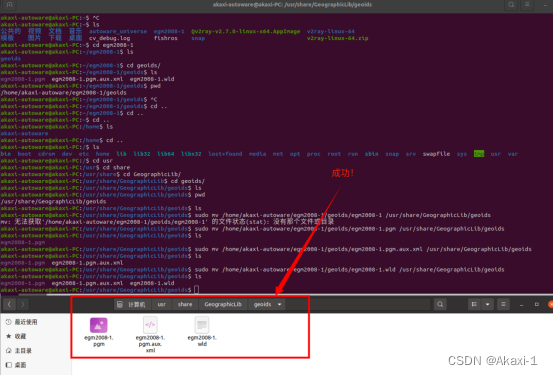Image resolution: width=553 pixels, height=375 pixels.
Task: Open the terminal search icon in title bar
Action: point(511,5)
